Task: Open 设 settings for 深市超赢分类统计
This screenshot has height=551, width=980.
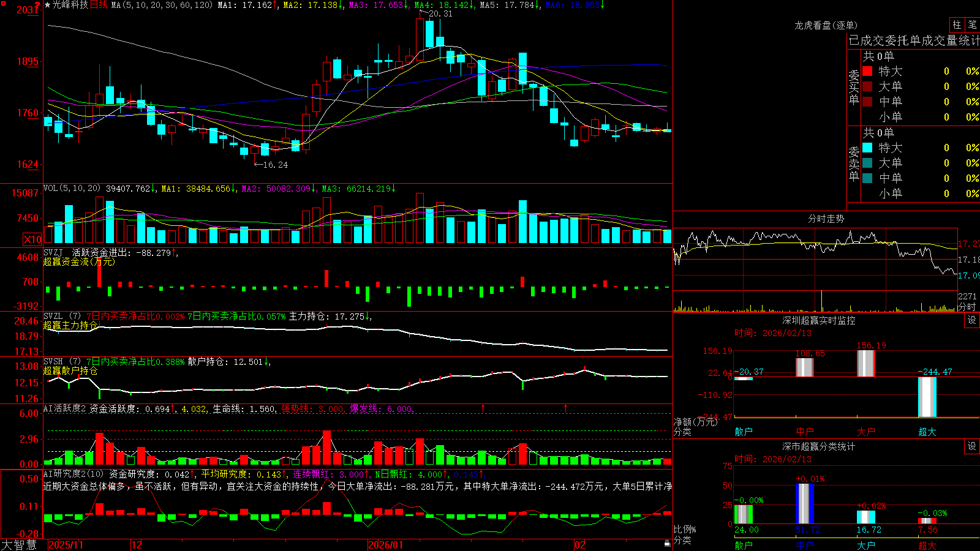Action: [972, 446]
